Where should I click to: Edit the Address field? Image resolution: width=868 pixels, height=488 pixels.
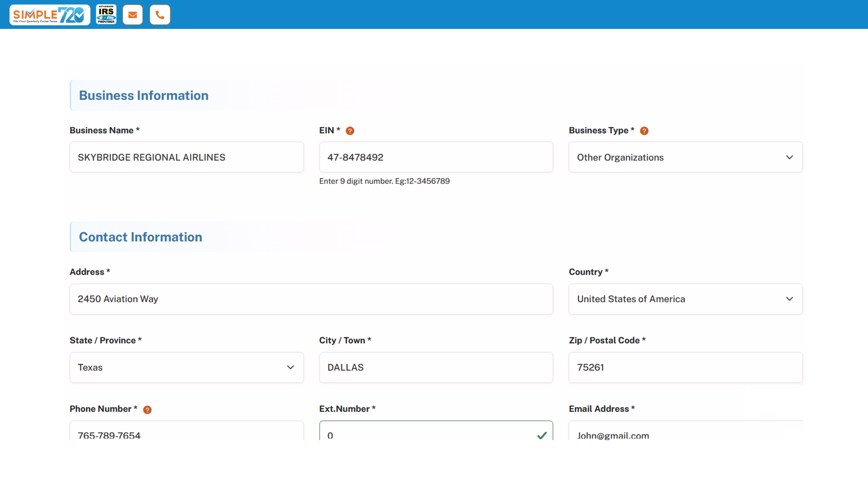[311, 299]
